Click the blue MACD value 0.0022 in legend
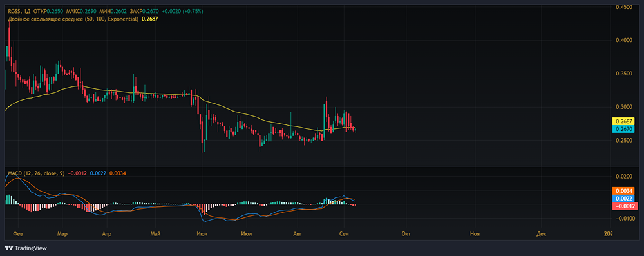Viewport: 644px width, 256px height. point(98,173)
